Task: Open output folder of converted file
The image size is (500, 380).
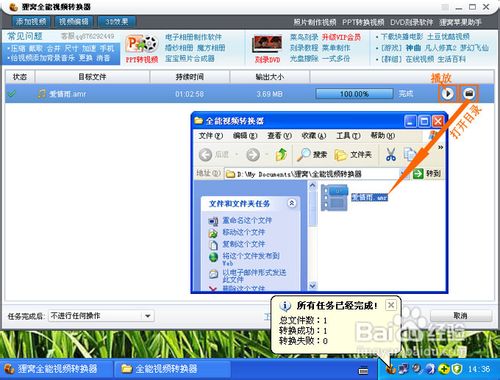Action: (x=469, y=94)
